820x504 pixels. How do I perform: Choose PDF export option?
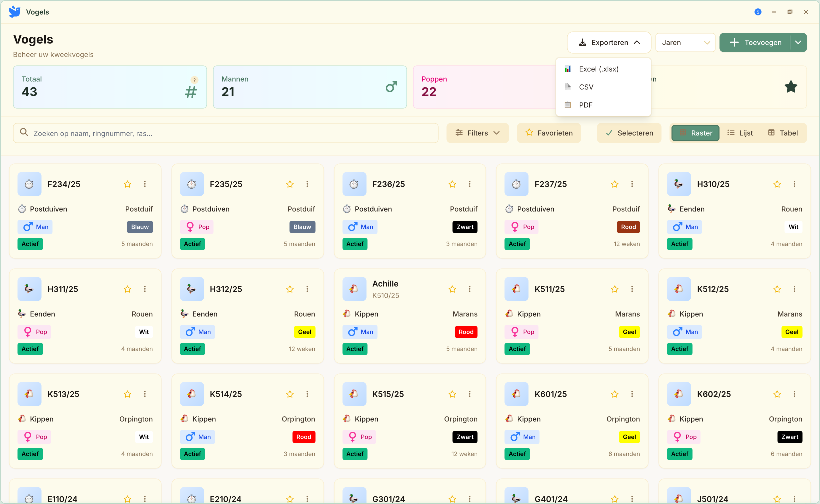tap(603, 105)
